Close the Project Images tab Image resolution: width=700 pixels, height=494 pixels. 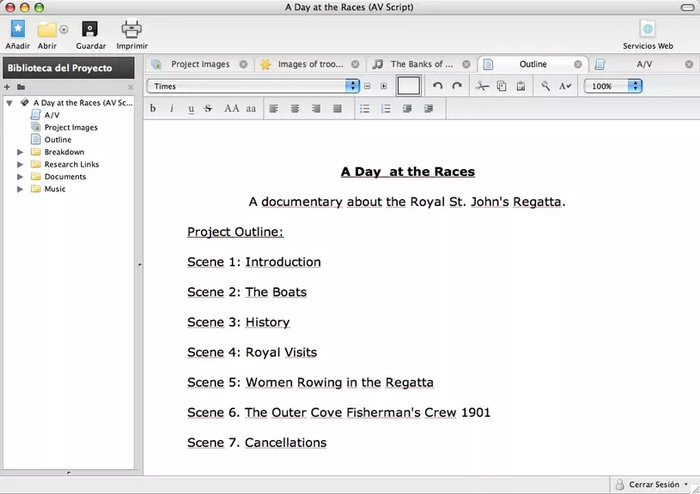pyautogui.click(x=243, y=64)
